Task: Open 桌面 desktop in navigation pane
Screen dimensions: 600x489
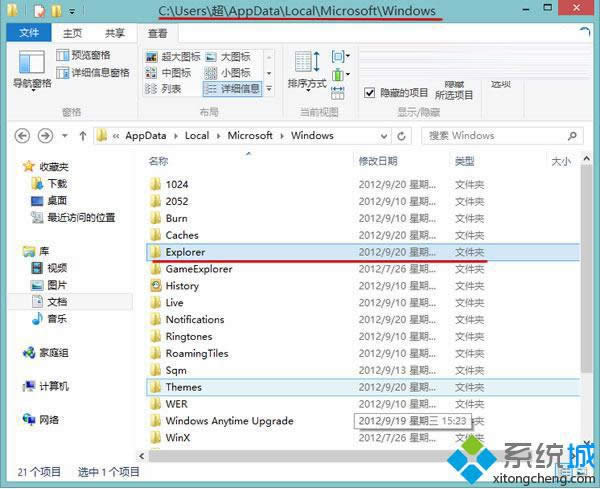Action: pyautogui.click(x=50, y=200)
